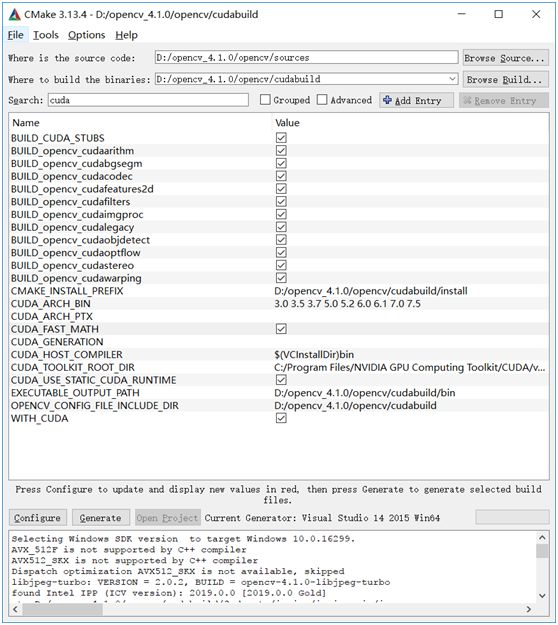Click Browse Source button
The image size is (558, 625).
[505, 58]
